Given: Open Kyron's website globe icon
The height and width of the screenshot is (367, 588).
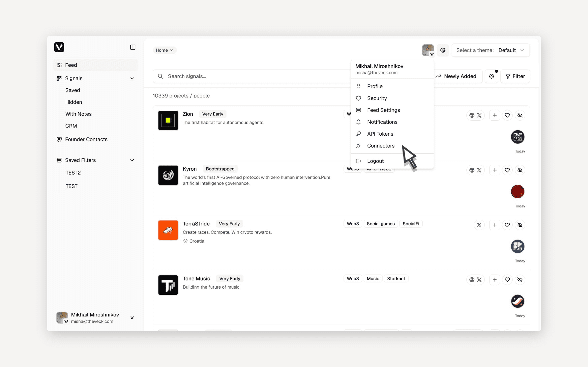Looking at the screenshot, I should [471, 170].
